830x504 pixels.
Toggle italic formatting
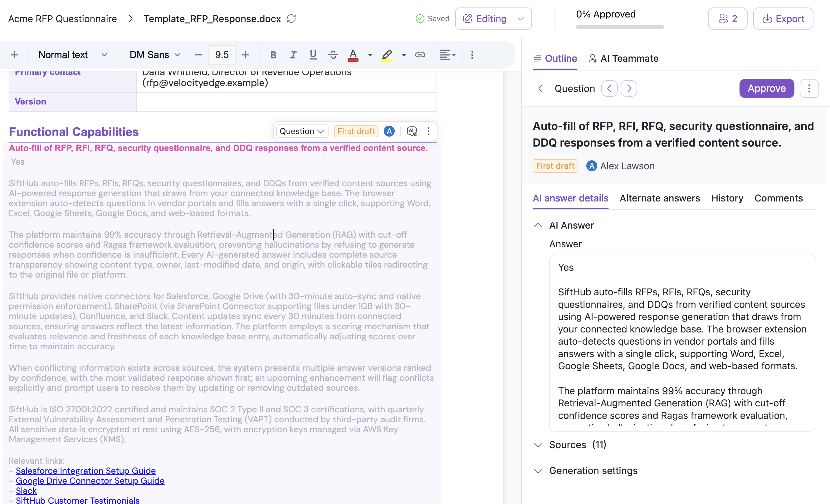[x=293, y=55]
